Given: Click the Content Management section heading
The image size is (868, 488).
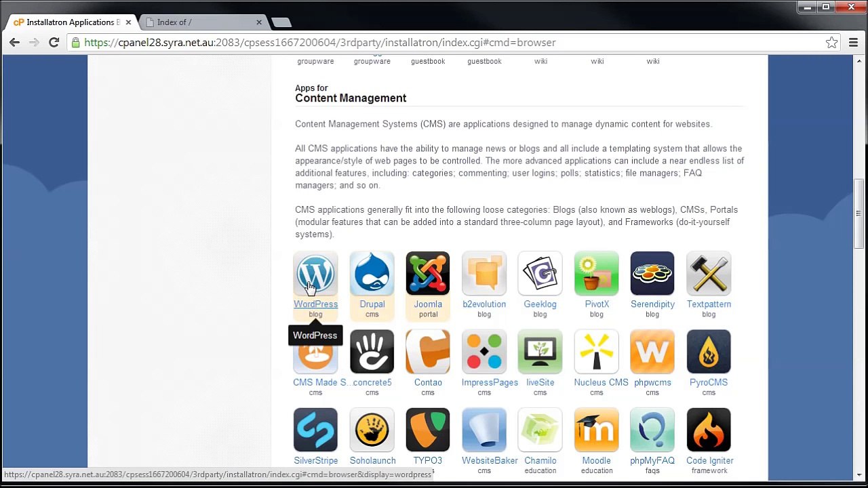Looking at the screenshot, I should pyautogui.click(x=351, y=98).
